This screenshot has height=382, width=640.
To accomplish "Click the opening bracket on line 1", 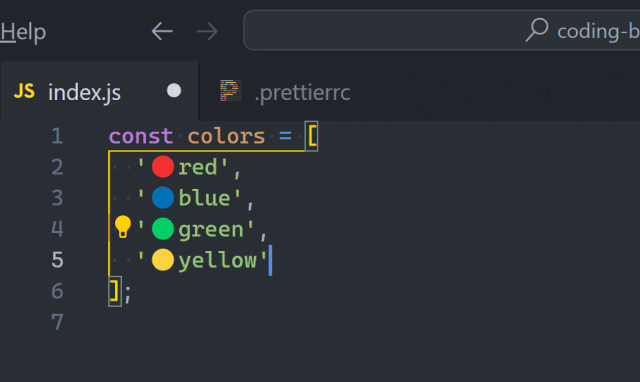I will [312, 136].
